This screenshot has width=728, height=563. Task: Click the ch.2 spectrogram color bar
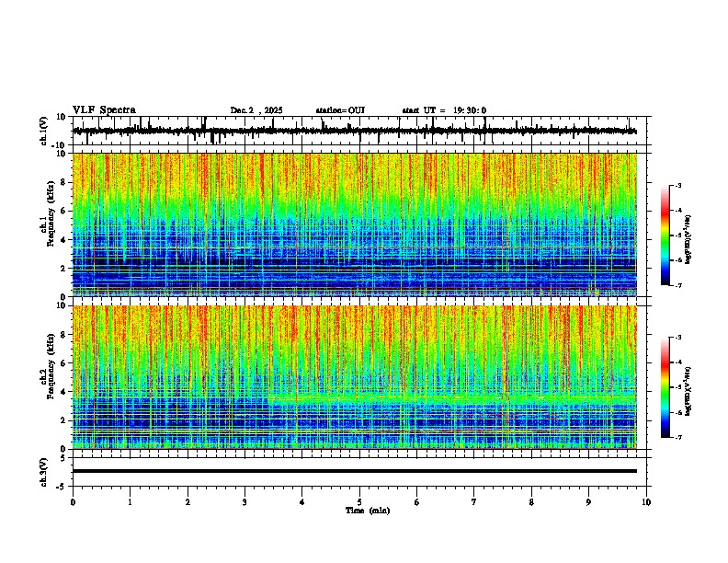tap(665, 387)
